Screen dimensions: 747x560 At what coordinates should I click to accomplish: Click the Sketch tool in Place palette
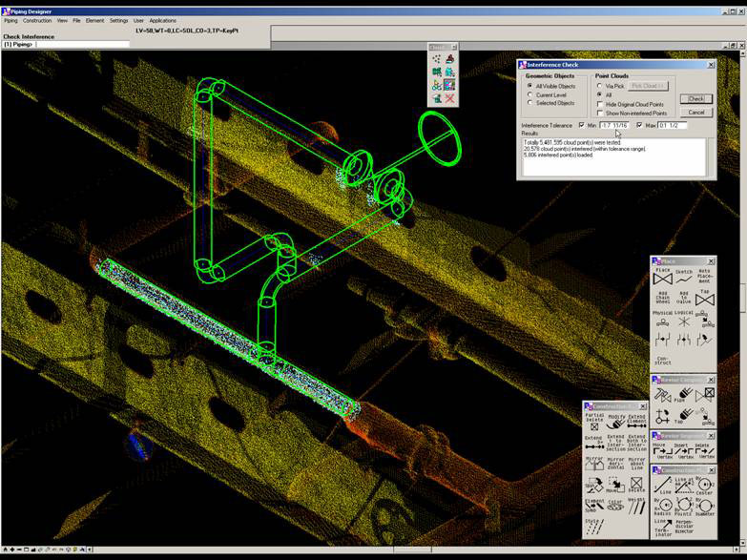(x=683, y=278)
